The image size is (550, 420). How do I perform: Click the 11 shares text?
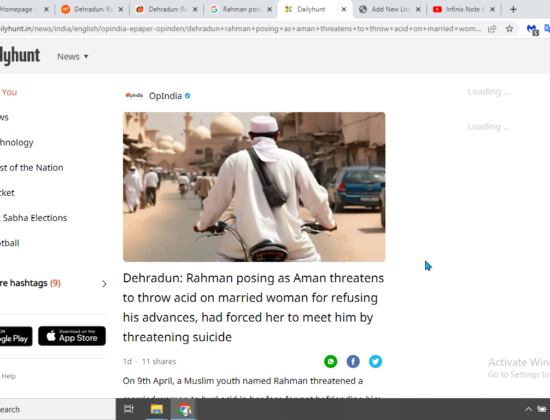coord(159,361)
